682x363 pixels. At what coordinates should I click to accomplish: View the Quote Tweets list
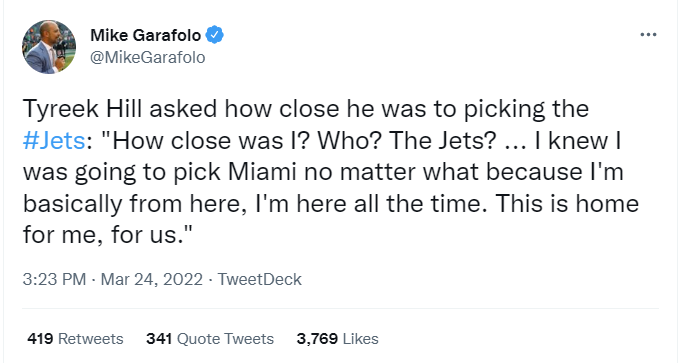pyautogui.click(x=210, y=339)
